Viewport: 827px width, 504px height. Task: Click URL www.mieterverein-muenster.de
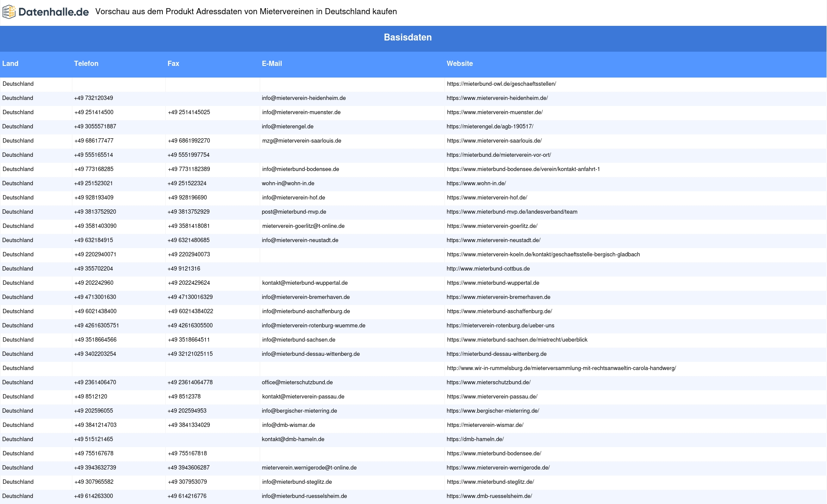495,112
